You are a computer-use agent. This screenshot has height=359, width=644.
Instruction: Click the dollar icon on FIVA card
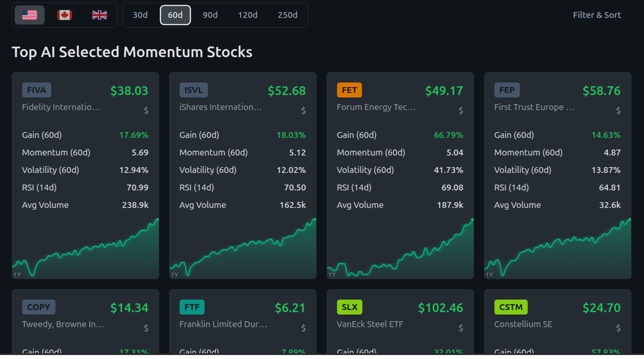coord(146,110)
